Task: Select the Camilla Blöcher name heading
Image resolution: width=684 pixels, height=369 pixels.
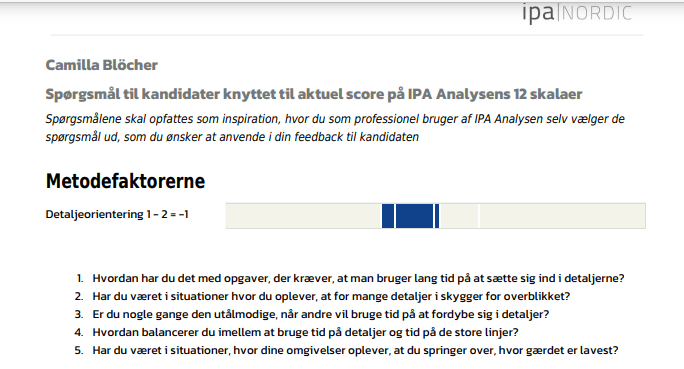Action: point(102,65)
